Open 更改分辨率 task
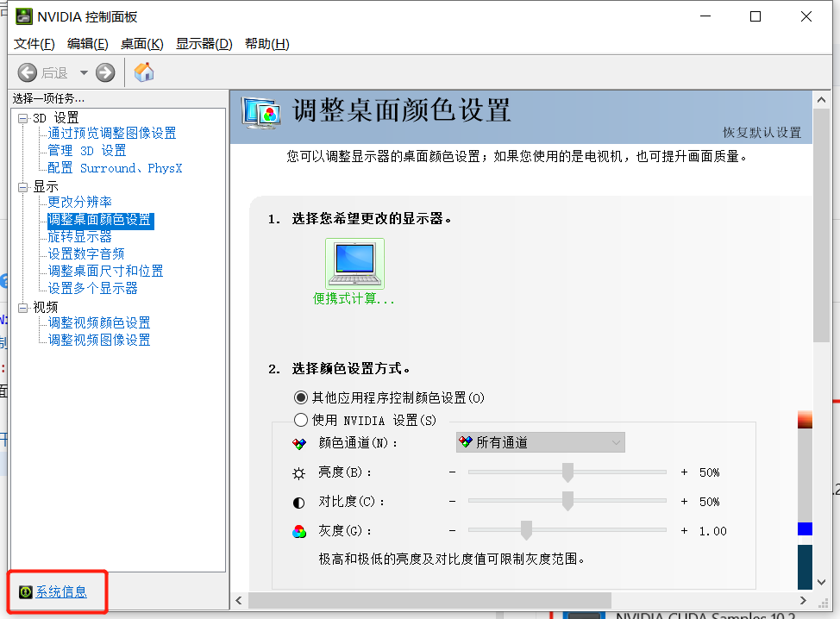The width and height of the screenshot is (840, 619). [x=80, y=202]
